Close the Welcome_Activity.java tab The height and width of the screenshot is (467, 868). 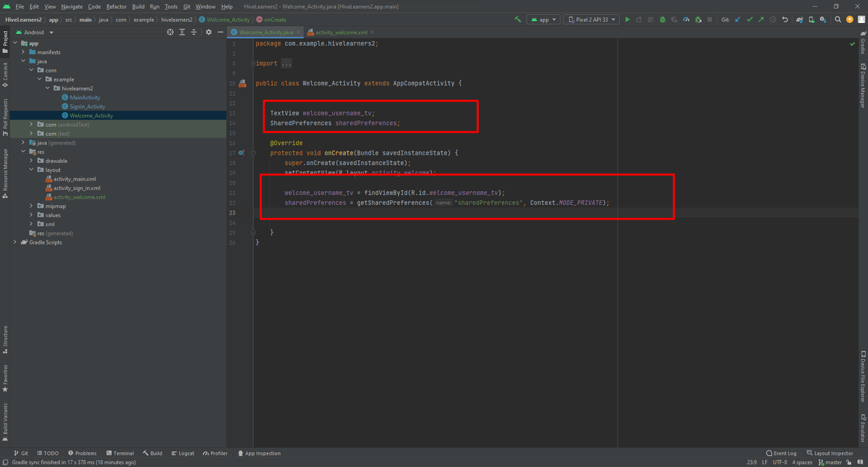(298, 32)
